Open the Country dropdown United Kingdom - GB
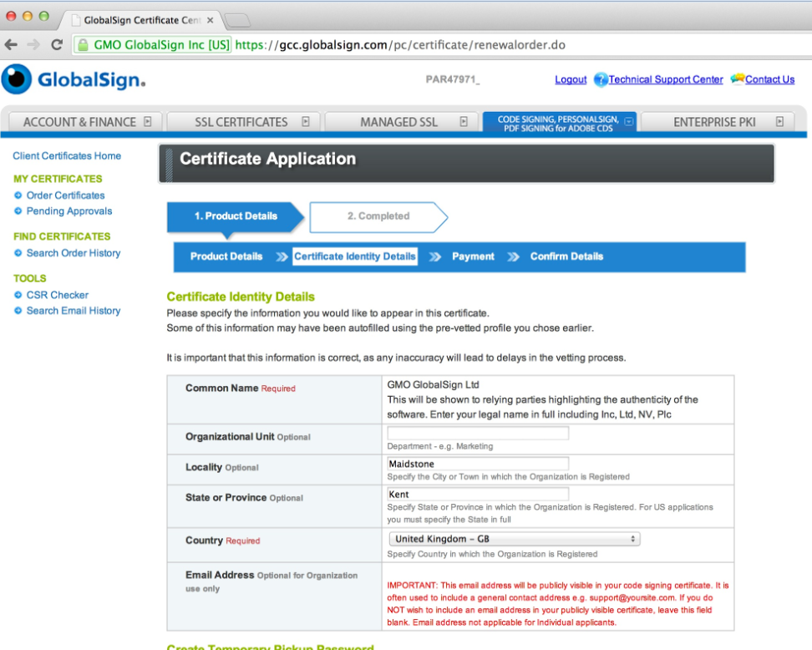This screenshot has height=650, width=812. [x=515, y=539]
